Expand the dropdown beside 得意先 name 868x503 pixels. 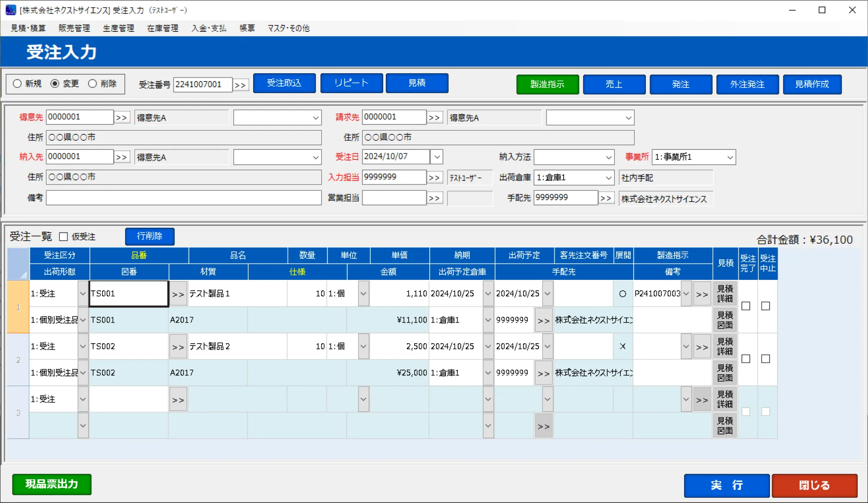coord(316,118)
